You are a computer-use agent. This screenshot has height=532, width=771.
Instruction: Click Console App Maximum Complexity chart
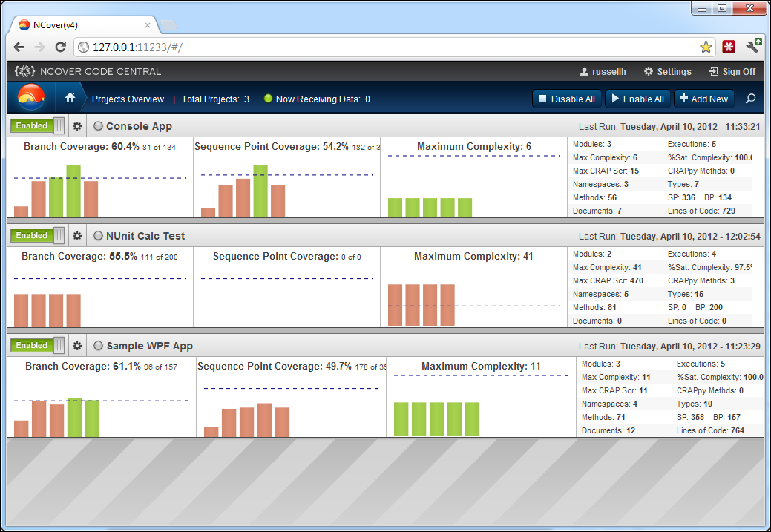[x=473, y=185]
